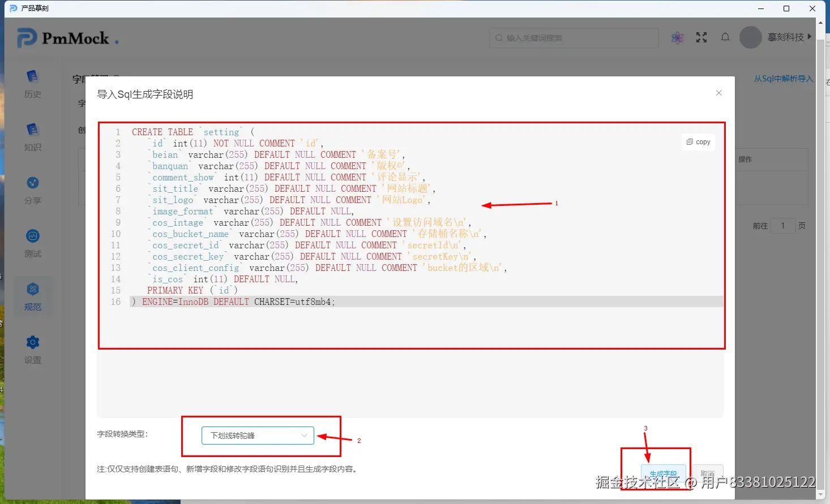Click the user avatar
The height and width of the screenshot is (504, 830).
point(751,37)
